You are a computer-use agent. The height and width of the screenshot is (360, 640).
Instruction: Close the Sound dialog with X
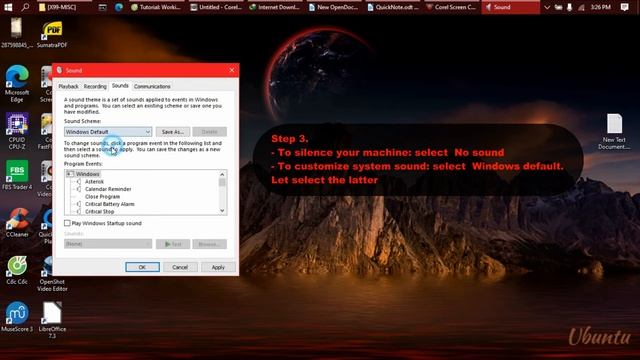(x=232, y=70)
